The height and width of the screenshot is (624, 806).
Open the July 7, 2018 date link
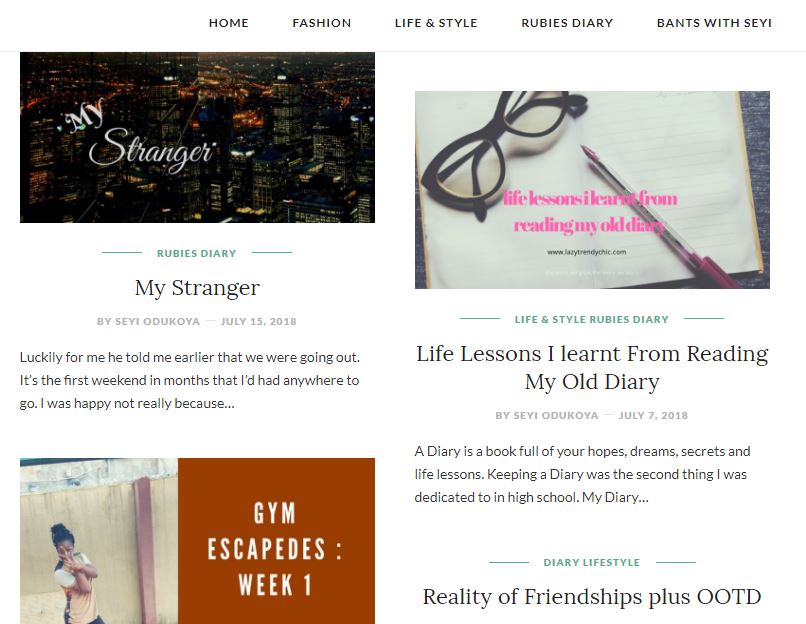click(653, 415)
